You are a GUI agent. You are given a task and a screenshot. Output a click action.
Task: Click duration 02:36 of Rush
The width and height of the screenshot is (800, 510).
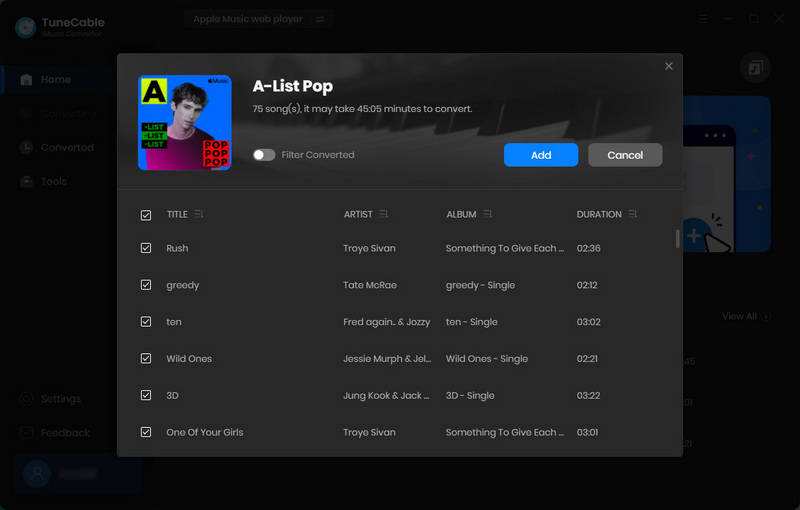coord(588,248)
